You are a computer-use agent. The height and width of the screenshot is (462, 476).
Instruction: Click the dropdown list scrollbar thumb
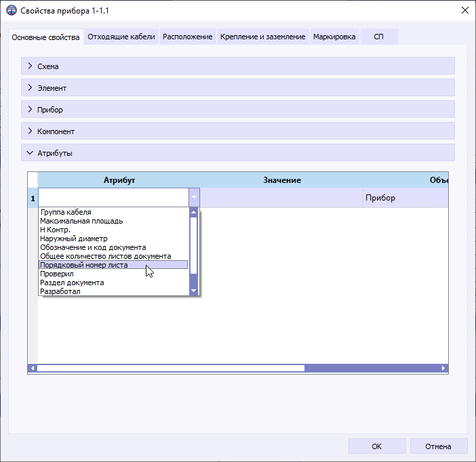[x=194, y=245]
